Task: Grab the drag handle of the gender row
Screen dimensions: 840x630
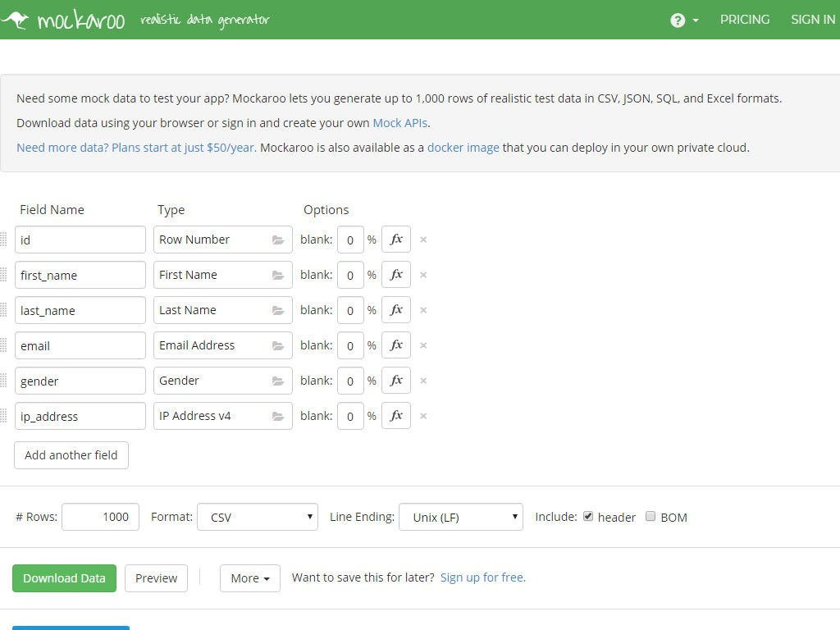Action: tap(3, 381)
